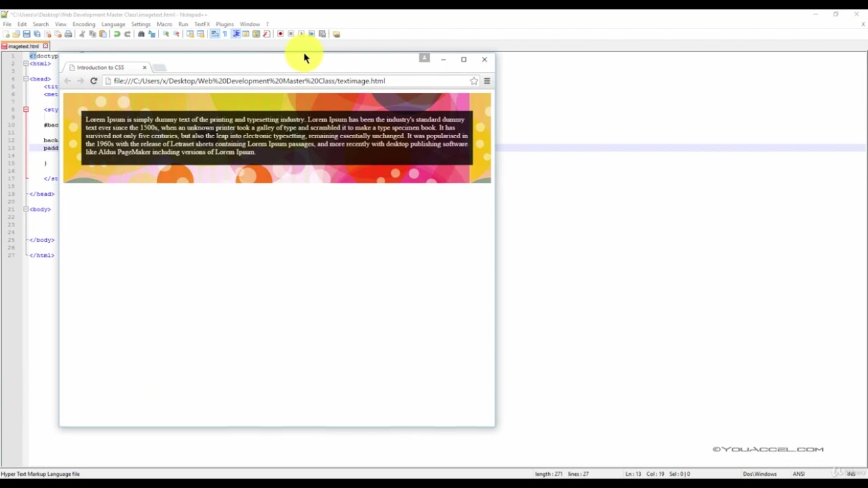This screenshot has width=868, height=488.
Task: Close the imagetext.html tab
Action: [45, 46]
